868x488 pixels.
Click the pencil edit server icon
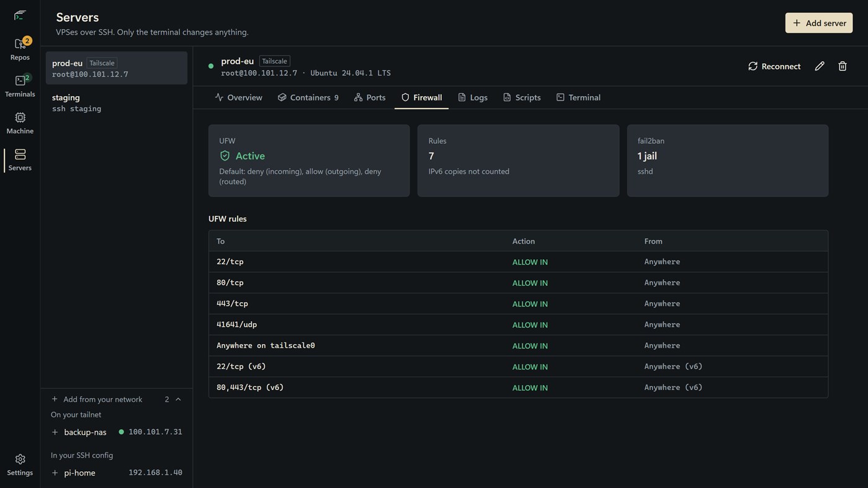coord(820,66)
